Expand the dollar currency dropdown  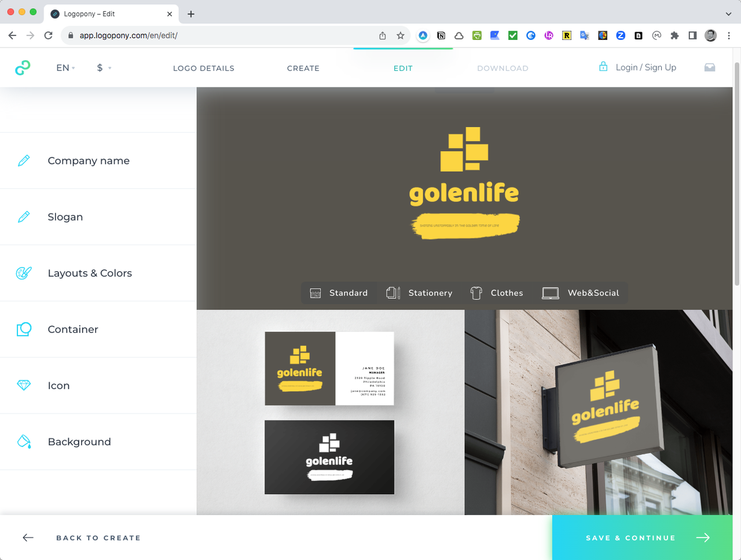click(x=104, y=68)
